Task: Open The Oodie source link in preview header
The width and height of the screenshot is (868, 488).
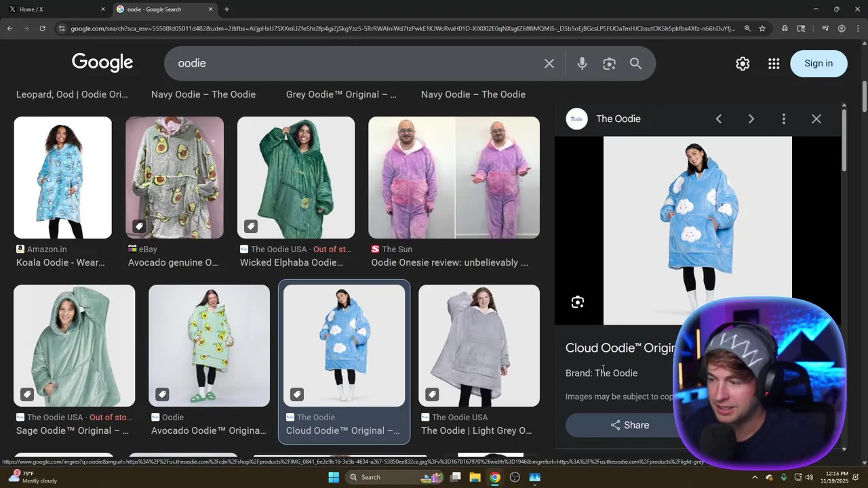Action: pyautogui.click(x=618, y=119)
